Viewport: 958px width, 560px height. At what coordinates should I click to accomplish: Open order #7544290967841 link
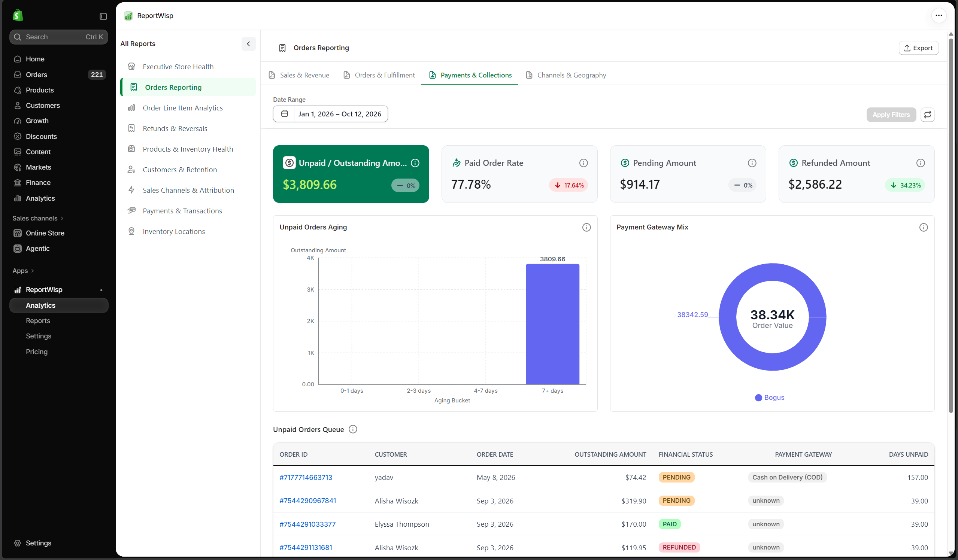tap(307, 501)
